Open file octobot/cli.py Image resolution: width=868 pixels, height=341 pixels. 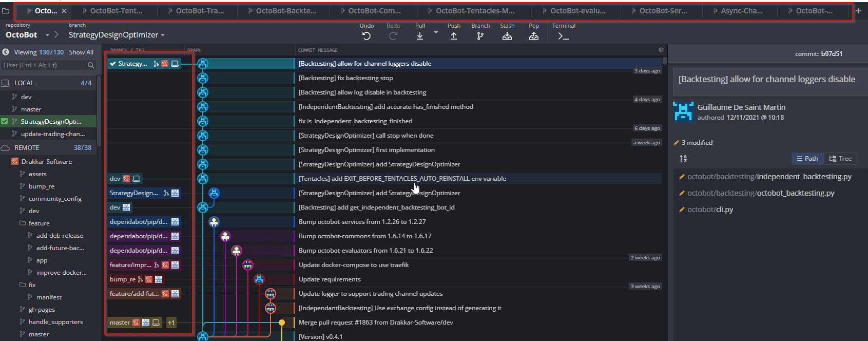pyautogui.click(x=710, y=210)
